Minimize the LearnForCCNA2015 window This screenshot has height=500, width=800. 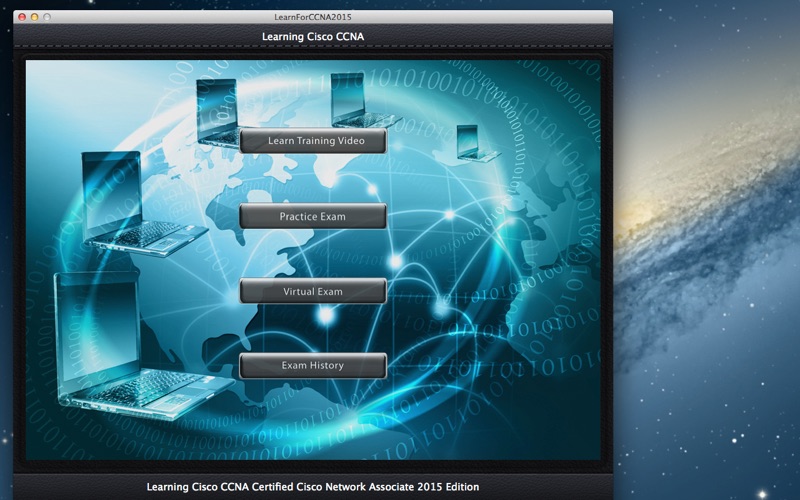click(34, 17)
